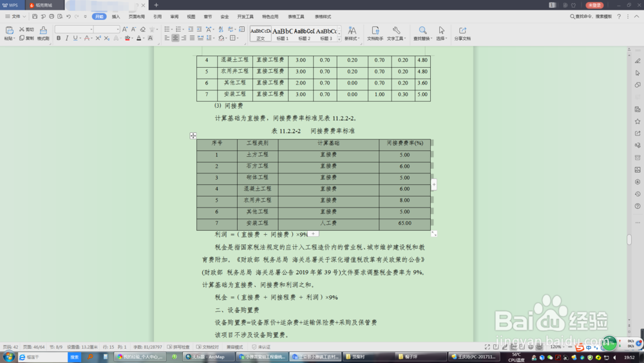
Task: Toggle Italic formatting
Action: (67, 38)
